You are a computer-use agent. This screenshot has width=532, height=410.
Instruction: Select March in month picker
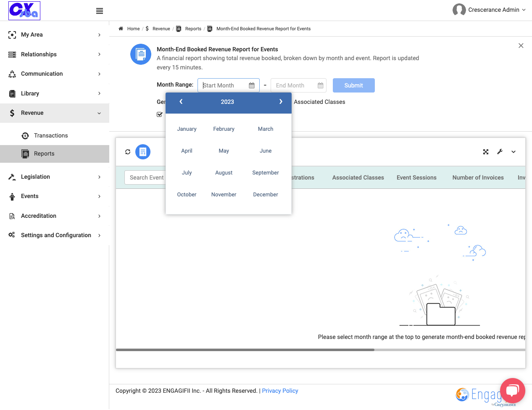[266, 129]
